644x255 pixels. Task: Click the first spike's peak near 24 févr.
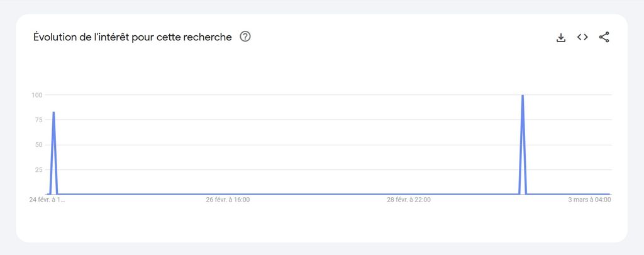[x=53, y=113]
